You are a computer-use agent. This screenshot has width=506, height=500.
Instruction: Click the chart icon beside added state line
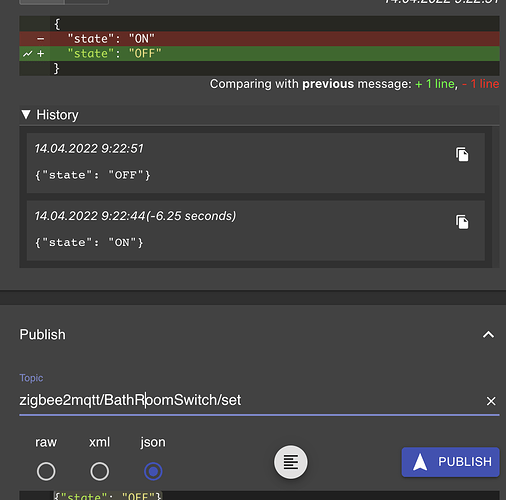pos(28,54)
